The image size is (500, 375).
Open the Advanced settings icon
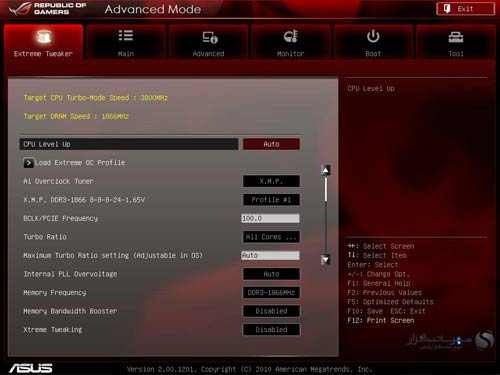210,37
